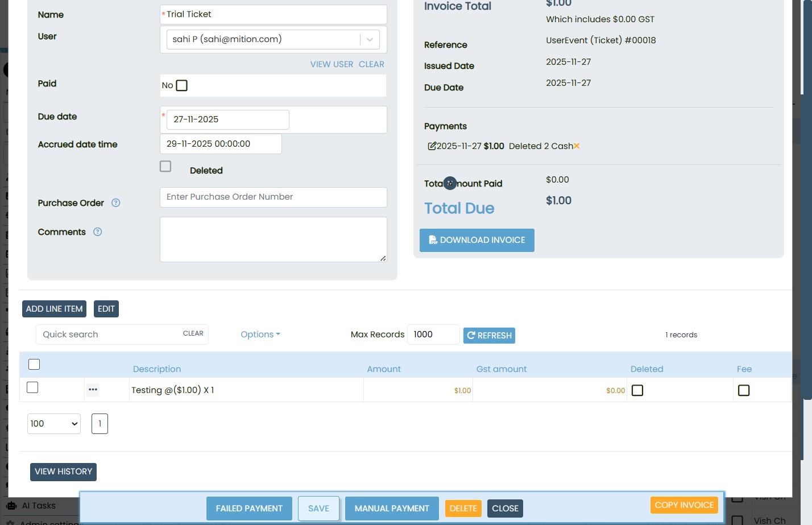Download the invoice PDF

pyautogui.click(x=477, y=240)
